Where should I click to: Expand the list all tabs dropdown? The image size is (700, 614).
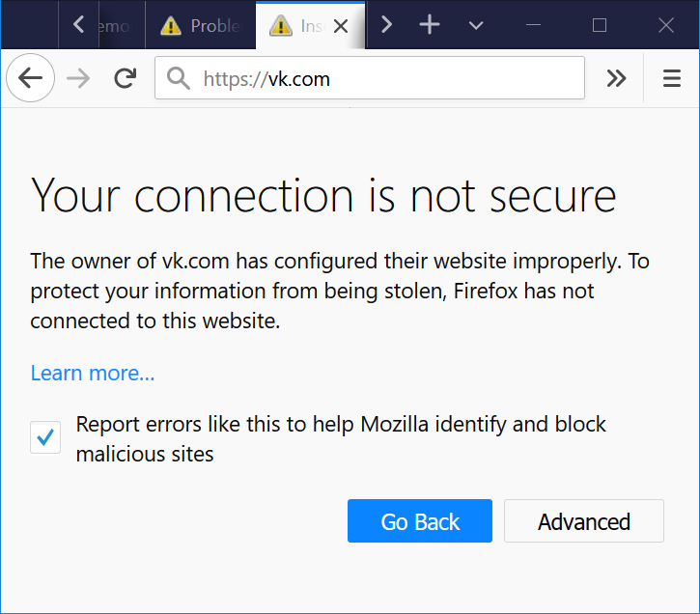(x=476, y=25)
